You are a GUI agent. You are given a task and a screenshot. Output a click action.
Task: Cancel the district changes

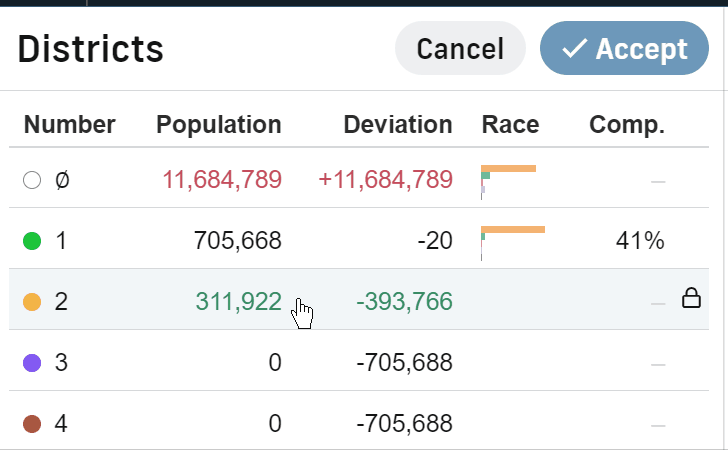point(460,48)
